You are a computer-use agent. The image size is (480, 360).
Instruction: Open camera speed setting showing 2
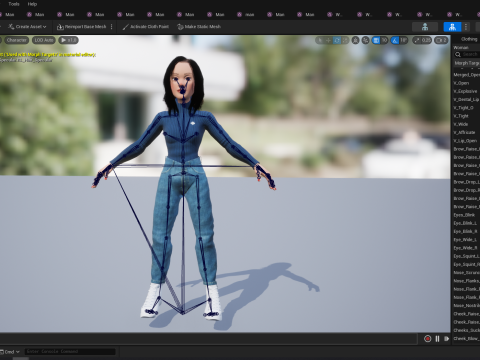(x=441, y=40)
